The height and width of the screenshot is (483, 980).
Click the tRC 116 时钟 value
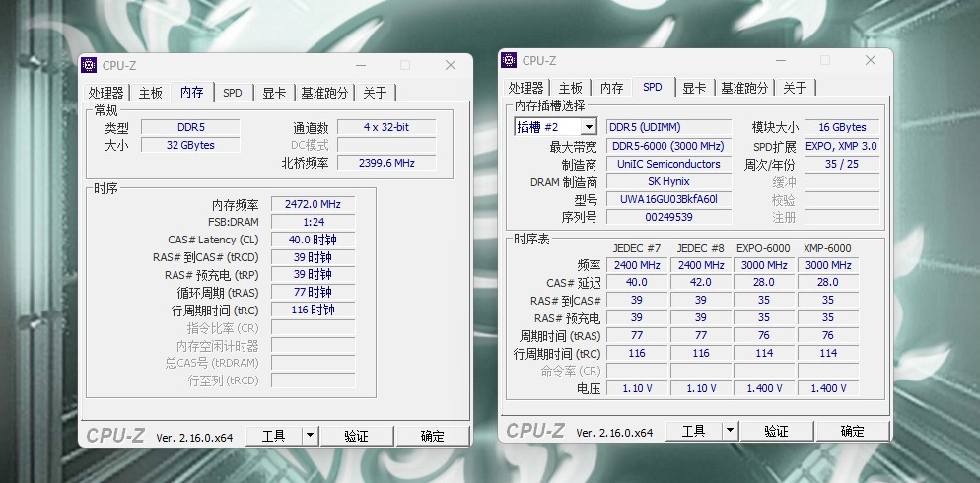click(x=314, y=310)
